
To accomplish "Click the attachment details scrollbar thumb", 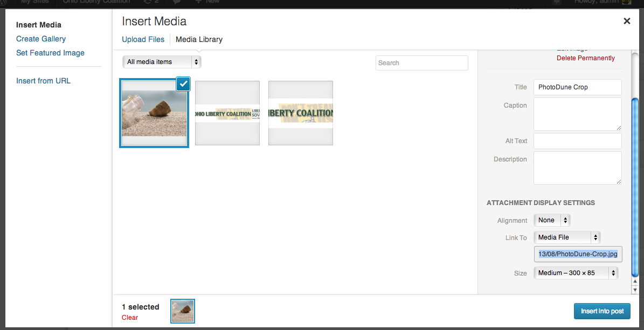I will click(635, 187).
